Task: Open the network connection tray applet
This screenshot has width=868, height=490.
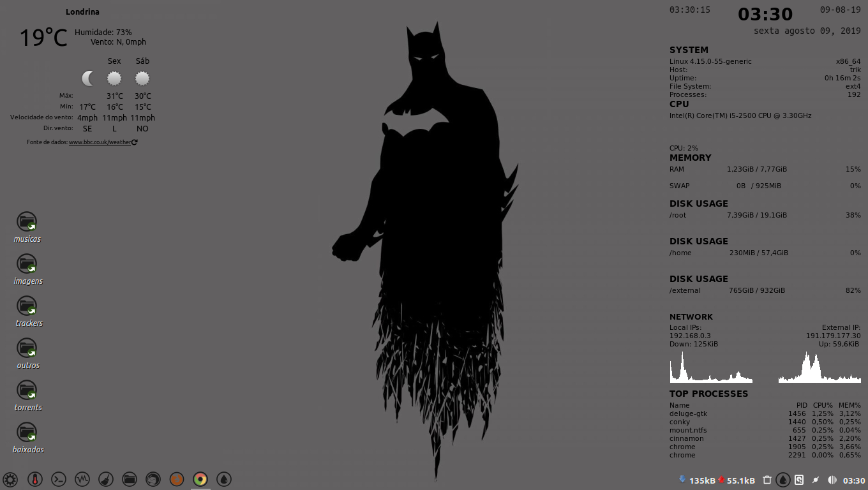Action: (816, 480)
